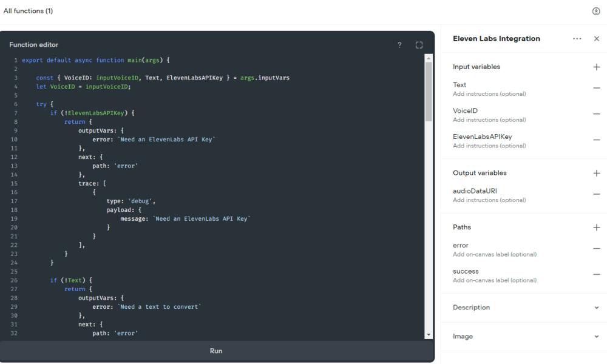Edit instructions for the Text variable
The height and width of the screenshot is (364, 607).
[489, 94]
